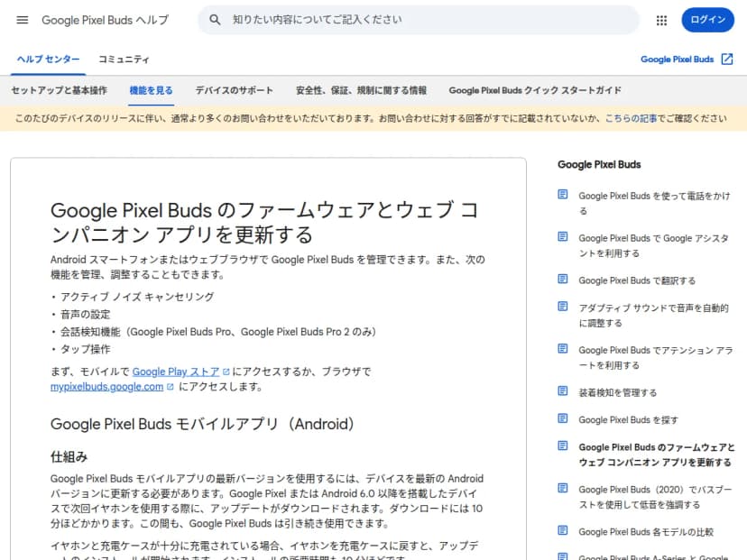Click the article icon for バスブースト

point(563,488)
